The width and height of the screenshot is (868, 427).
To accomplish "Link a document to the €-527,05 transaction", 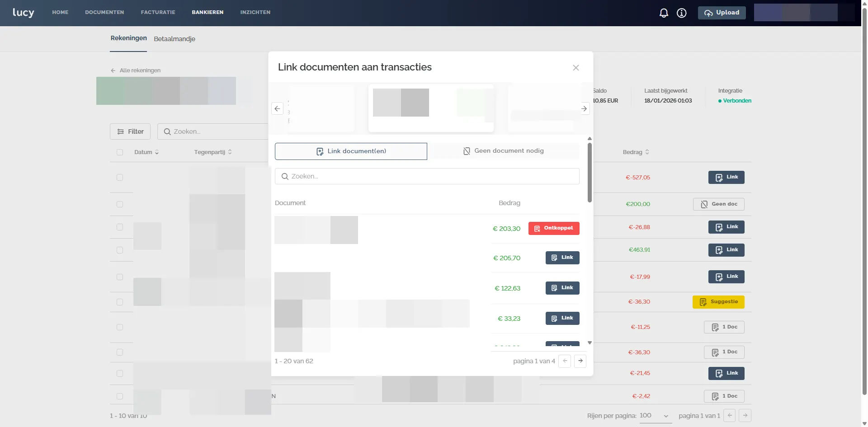I will tap(726, 178).
